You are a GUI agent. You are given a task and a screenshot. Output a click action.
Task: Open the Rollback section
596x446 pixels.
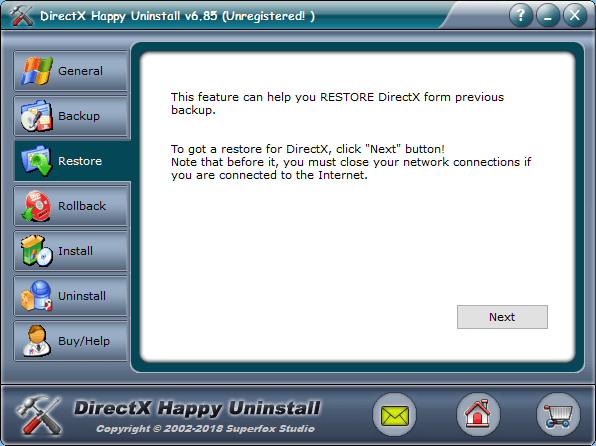(71, 206)
